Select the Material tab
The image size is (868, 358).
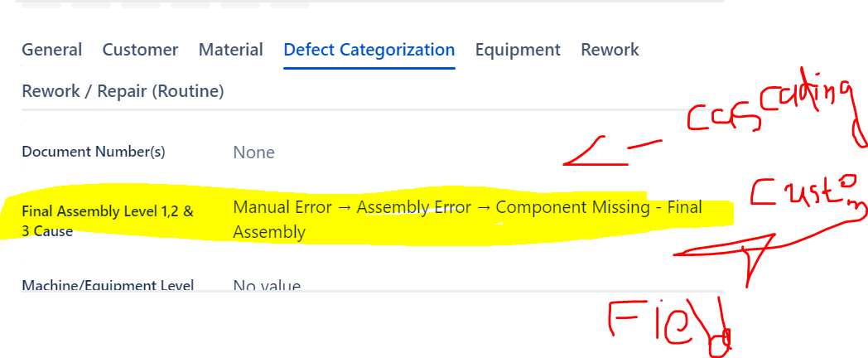coord(230,50)
